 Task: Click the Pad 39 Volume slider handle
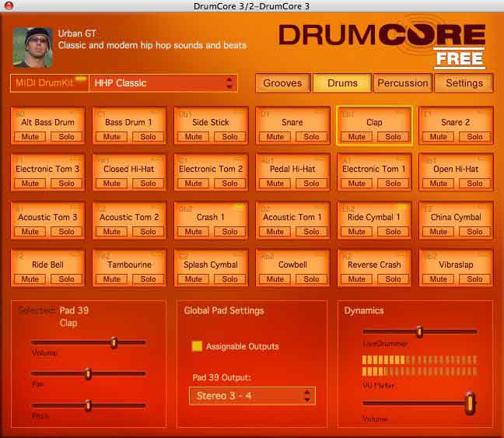[x=114, y=342]
